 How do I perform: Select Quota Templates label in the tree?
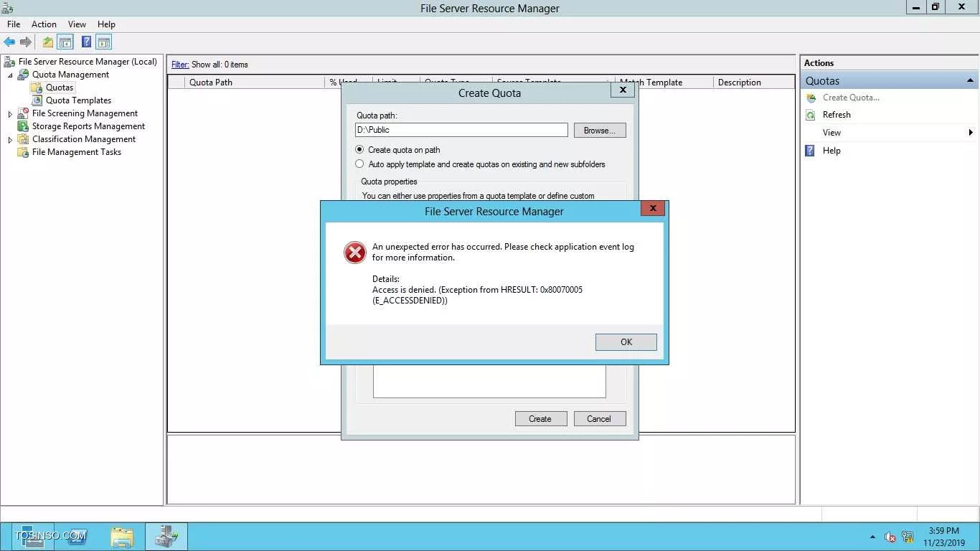click(79, 100)
